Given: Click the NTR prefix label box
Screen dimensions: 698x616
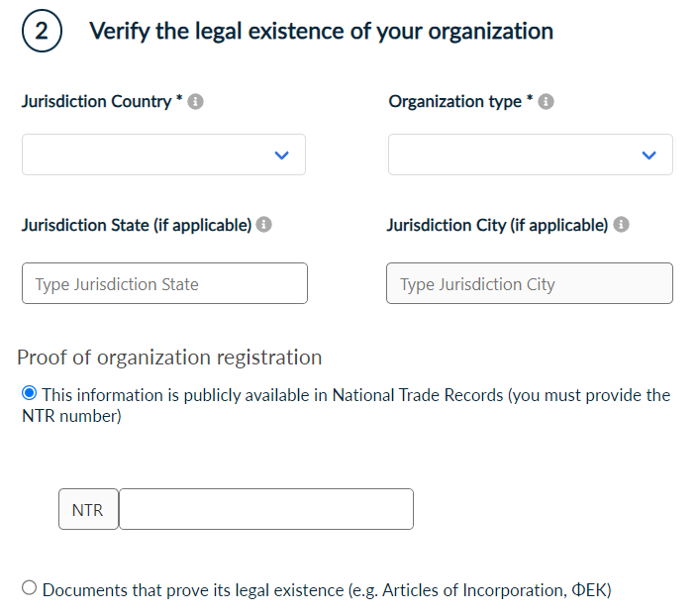Looking at the screenshot, I should point(88,510).
